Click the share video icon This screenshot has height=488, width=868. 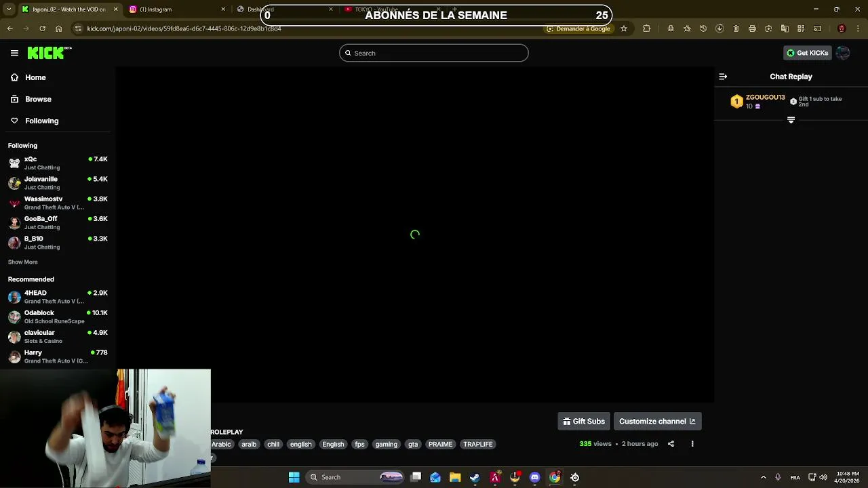tap(671, 444)
